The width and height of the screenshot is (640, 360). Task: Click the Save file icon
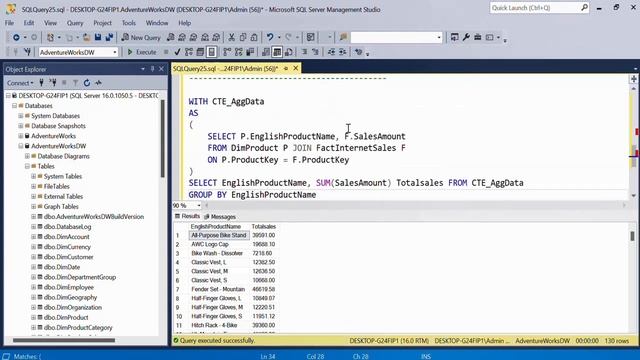98,38
